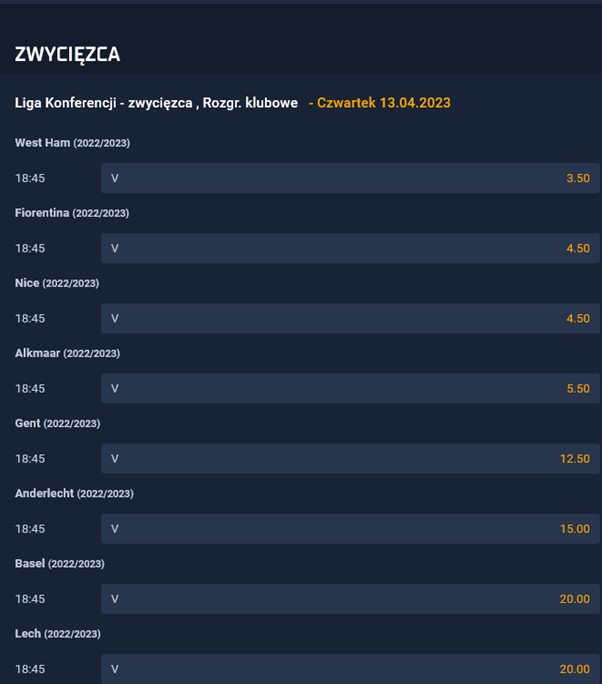Select Gent winner odds 12.50

click(350, 458)
